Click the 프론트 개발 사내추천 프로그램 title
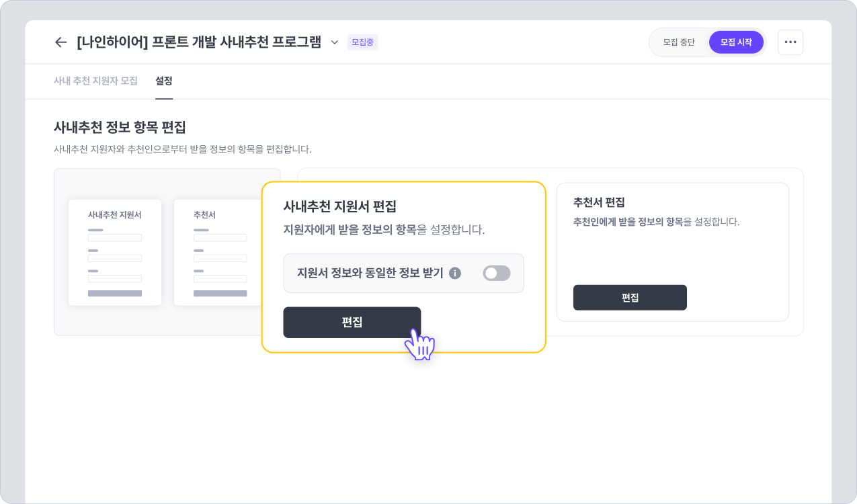This screenshot has height=504, width=857. [x=199, y=42]
